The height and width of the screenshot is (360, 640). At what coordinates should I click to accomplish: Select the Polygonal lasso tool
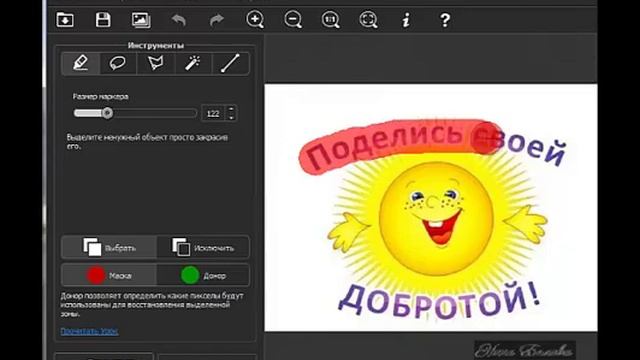point(156,63)
